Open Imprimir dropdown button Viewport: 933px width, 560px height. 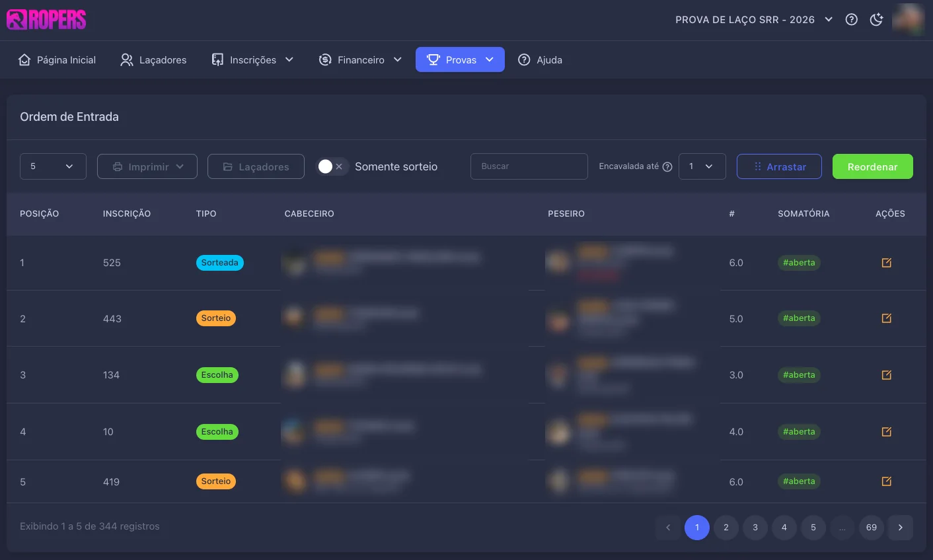147,166
